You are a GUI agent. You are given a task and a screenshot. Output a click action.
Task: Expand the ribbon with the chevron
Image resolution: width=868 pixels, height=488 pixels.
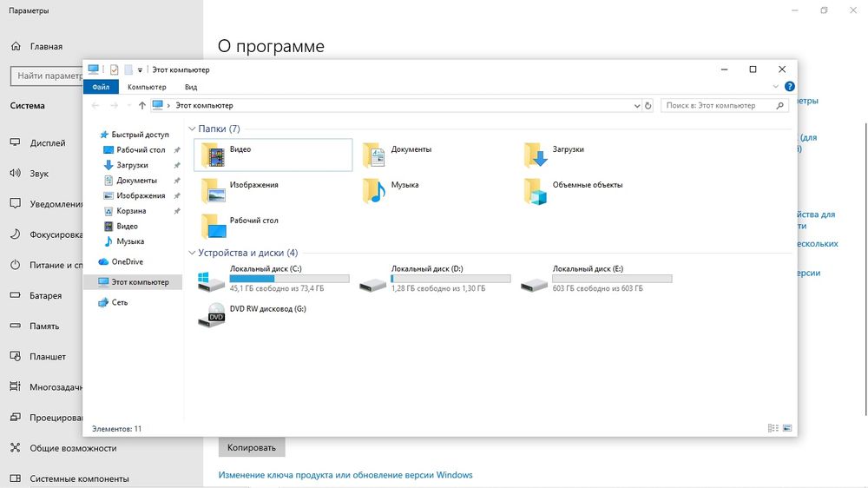pyautogui.click(x=775, y=87)
